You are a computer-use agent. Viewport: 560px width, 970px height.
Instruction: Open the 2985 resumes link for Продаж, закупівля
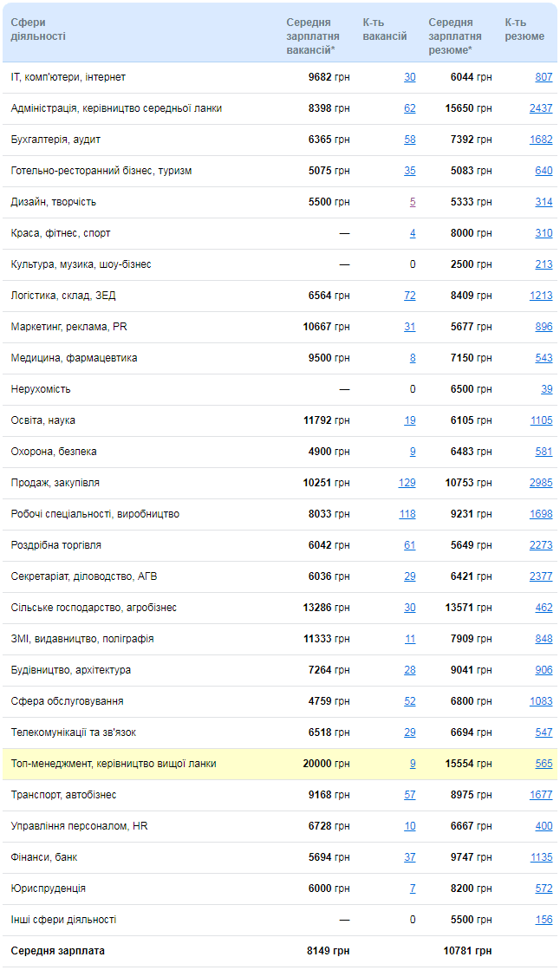[x=541, y=483]
